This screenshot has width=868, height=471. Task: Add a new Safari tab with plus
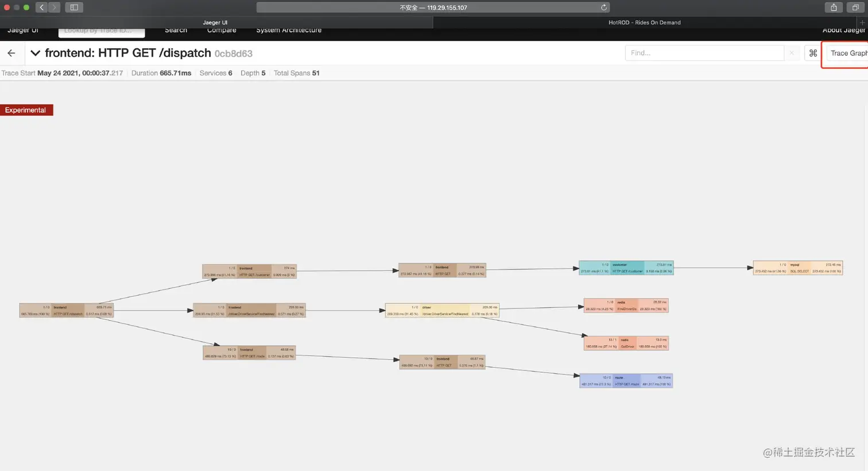pos(862,22)
